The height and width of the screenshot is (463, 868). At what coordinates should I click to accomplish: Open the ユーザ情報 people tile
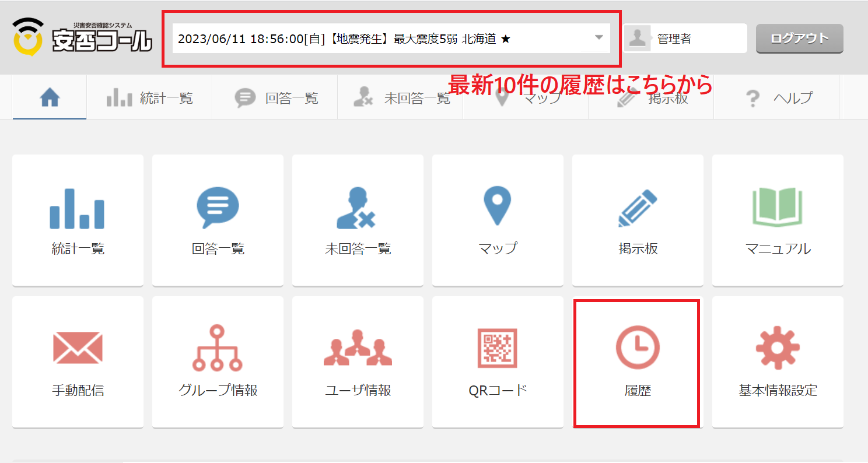(358, 362)
